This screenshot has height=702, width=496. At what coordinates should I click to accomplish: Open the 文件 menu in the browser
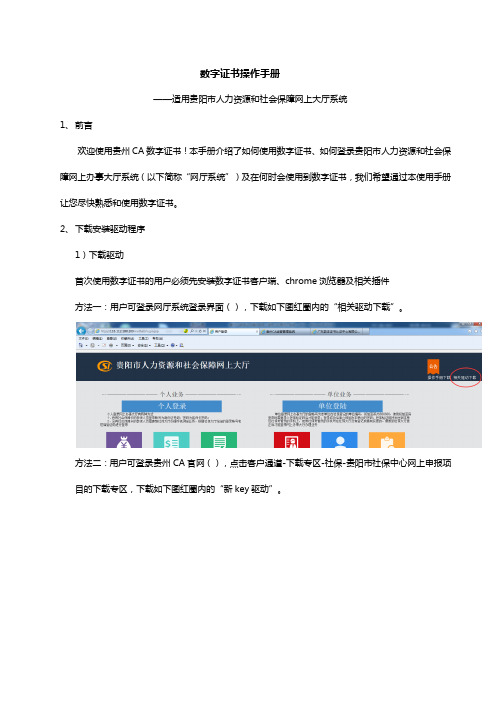coord(84,339)
